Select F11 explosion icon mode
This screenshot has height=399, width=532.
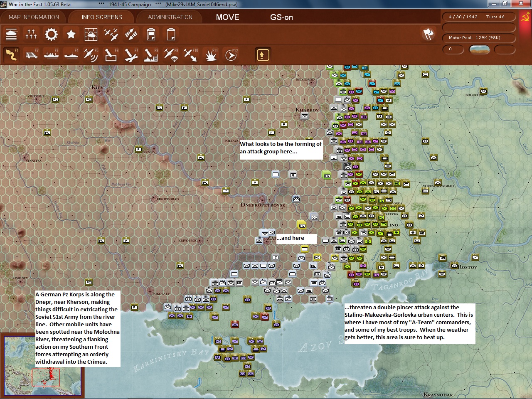coord(211,55)
